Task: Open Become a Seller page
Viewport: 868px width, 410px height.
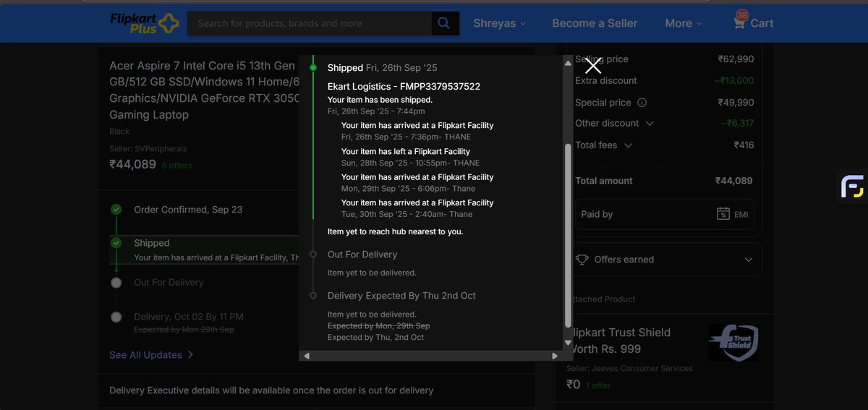Action: coord(595,23)
